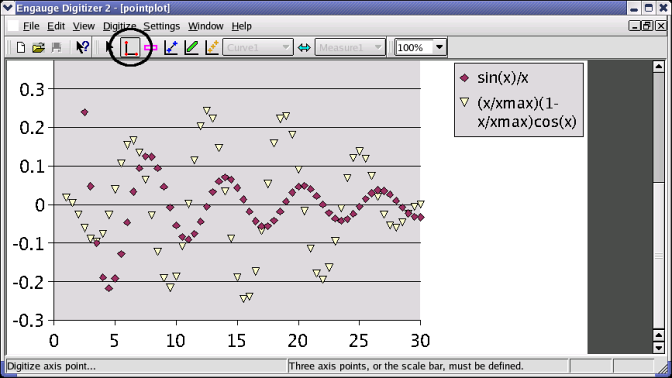Click the Print icon in the toolbar
This screenshot has width=672, height=378.
point(57,48)
